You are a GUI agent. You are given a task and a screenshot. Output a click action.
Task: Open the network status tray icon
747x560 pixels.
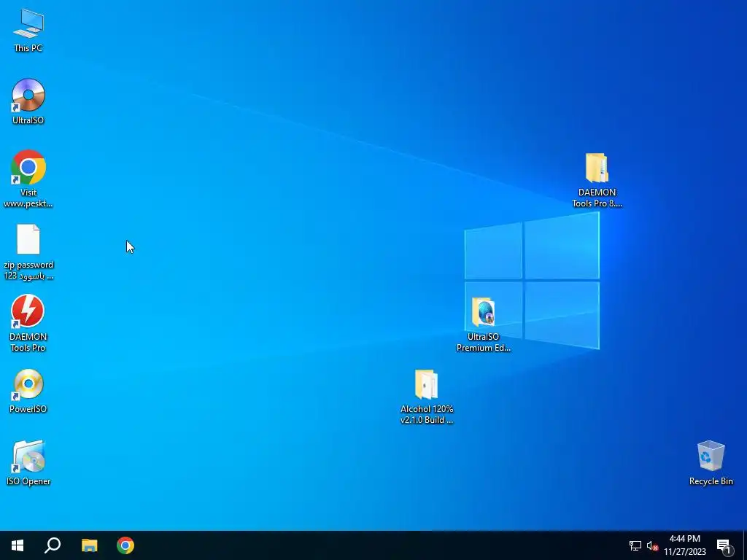(x=635, y=545)
